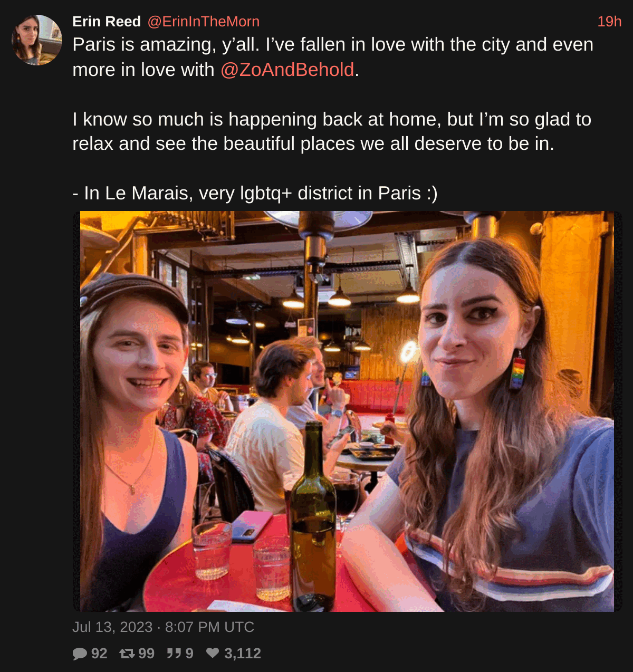The image size is (633, 672).
Task: Click the 9 quotes count
Action: [x=189, y=654]
